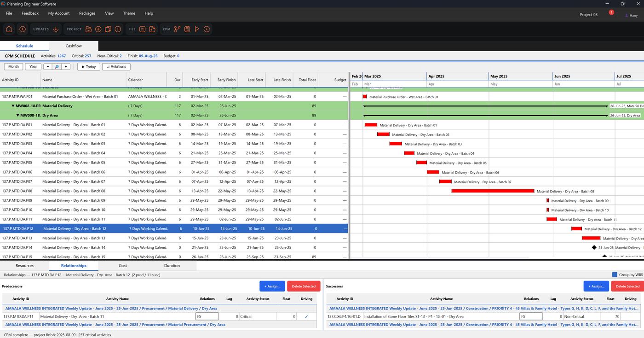644x338 pixels.
Task: Click the File export upload icon
Action: (x=152, y=29)
